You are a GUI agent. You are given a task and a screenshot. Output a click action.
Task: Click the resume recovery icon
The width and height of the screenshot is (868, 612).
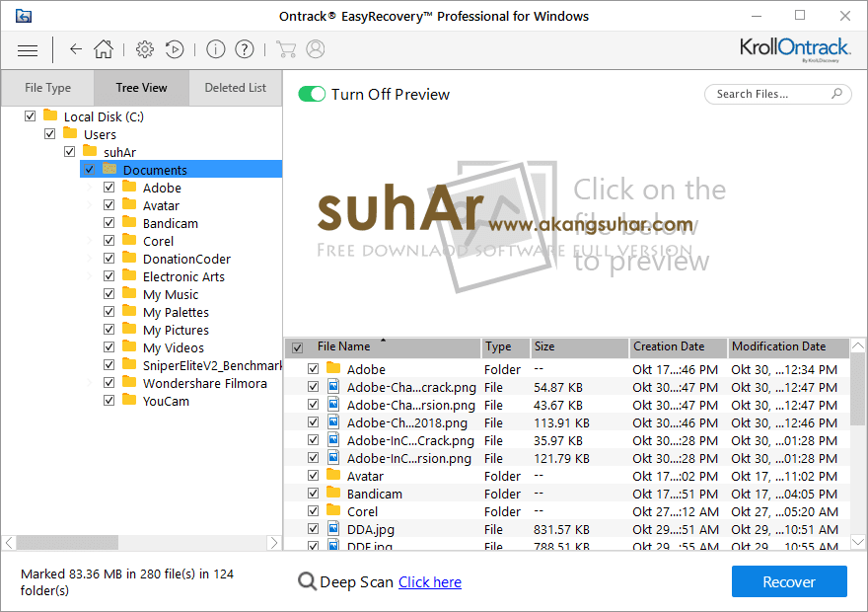click(x=175, y=49)
